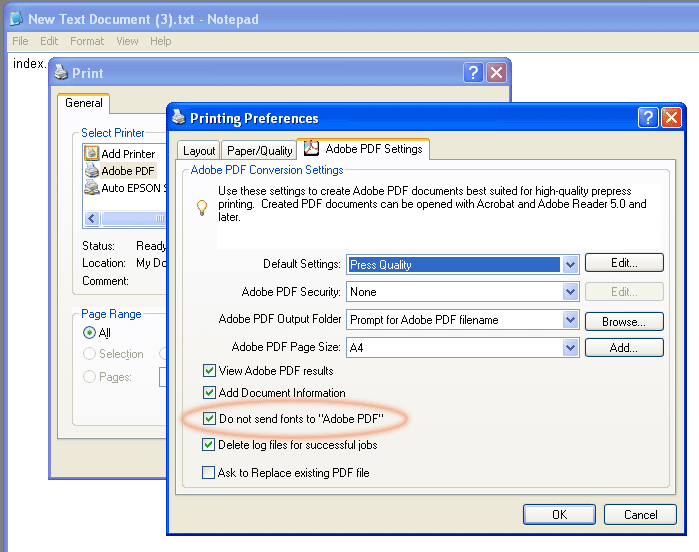The width and height of the screenshot is (699, 552).
Task: Select the All page range radio button
Action: pos(89,333)
